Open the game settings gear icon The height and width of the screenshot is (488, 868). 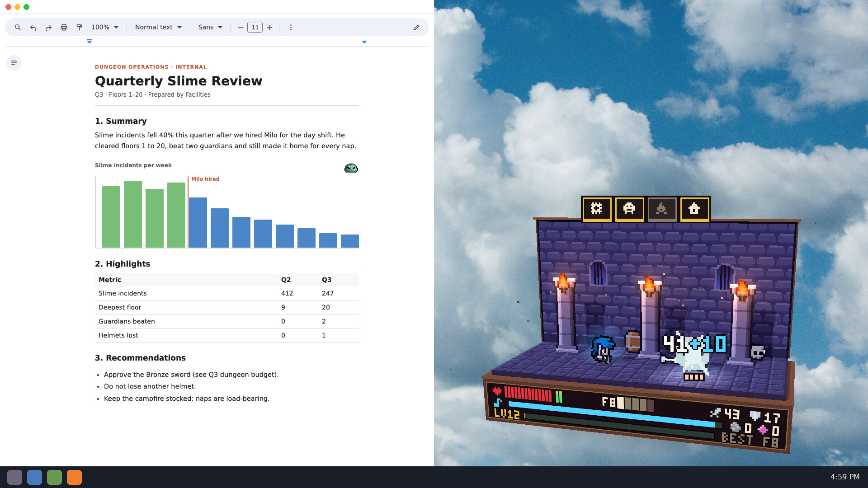point(597,208)
